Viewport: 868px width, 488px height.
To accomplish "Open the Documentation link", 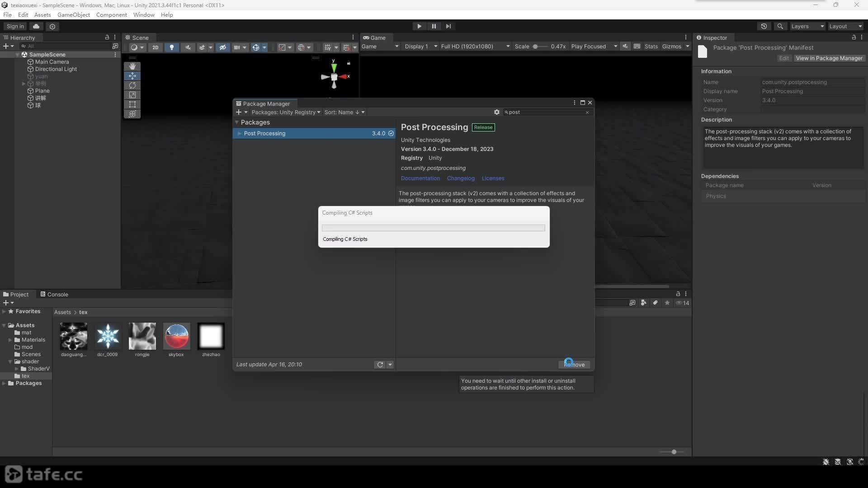I will 420,178.
